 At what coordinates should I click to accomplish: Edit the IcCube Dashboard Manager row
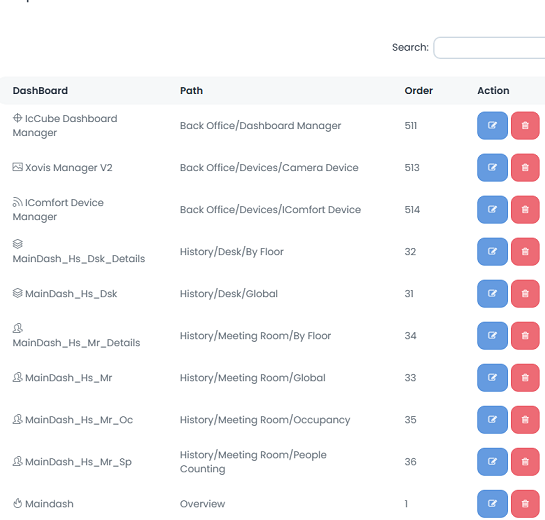[x=492, y=125]
